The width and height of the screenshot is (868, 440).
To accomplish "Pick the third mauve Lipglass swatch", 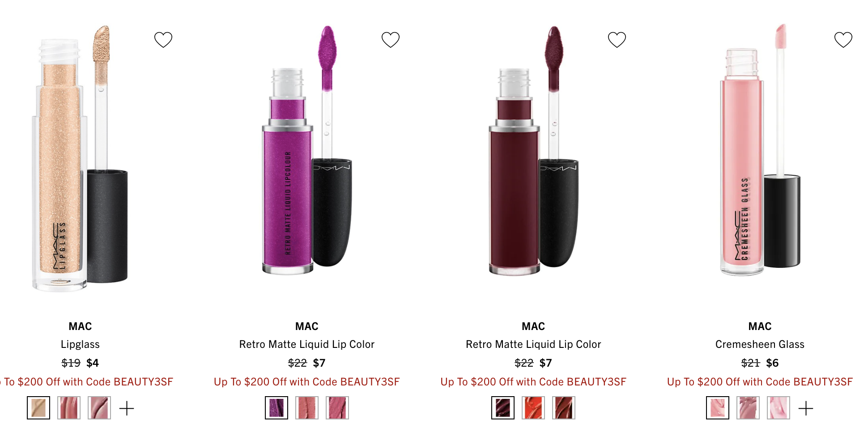I will [x=99, y=408].
